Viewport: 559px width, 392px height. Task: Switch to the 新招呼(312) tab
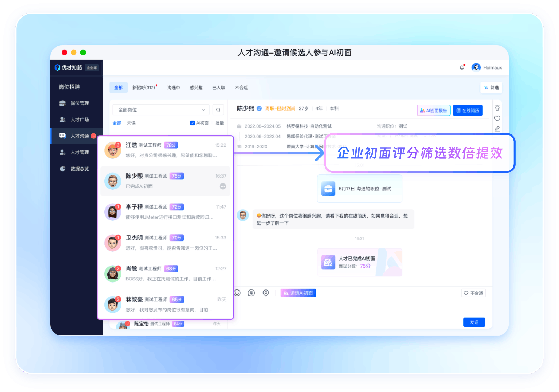tap(144, 88)
